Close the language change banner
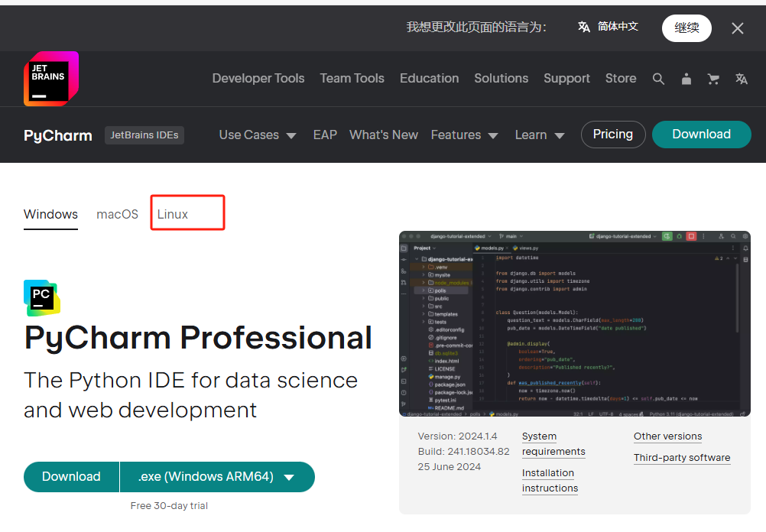Image resolution: width=766 pixels, height=532 pixels. click(x=738, y=28)
